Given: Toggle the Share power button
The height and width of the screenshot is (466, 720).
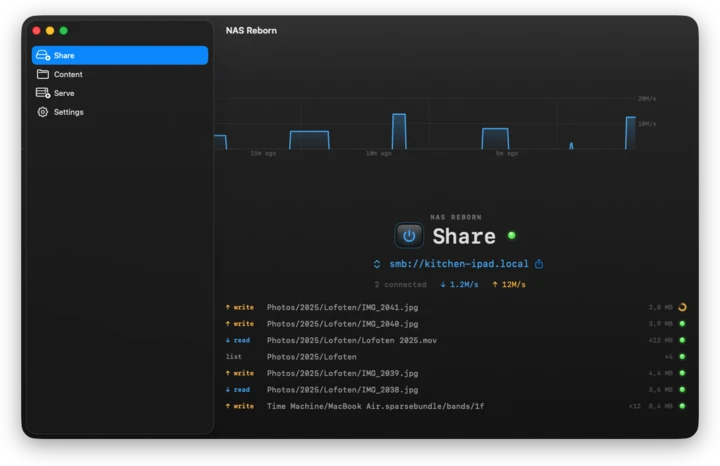Looking at the screenshot, I should click(409, 236).
